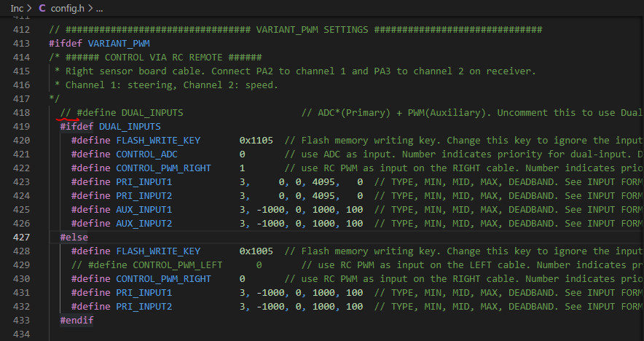The height and width of the screenshot is (341, 644).
Task: Click the #else directive on line 427
Action: pyautogui.click(x=74, y=238)
